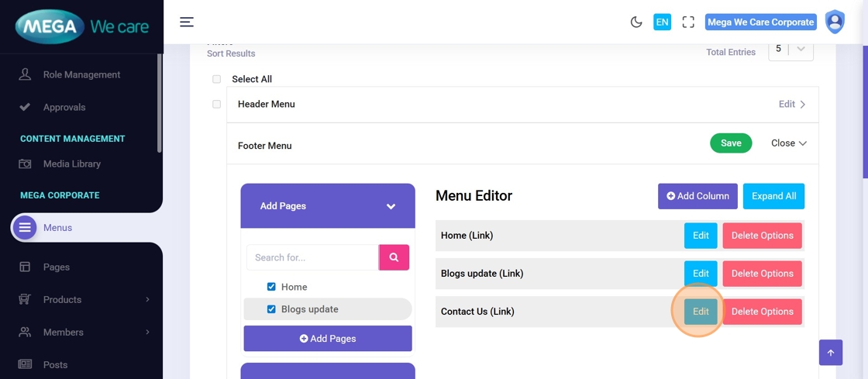Toggle the hamburger sidebar menu icon
868x379 pixels.
(x=187, y=22)
